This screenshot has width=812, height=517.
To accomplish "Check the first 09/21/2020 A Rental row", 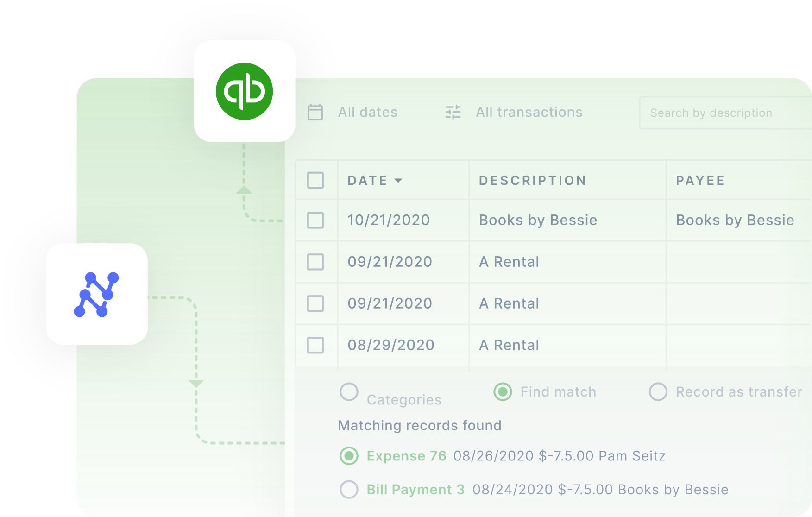I will 315,262.
